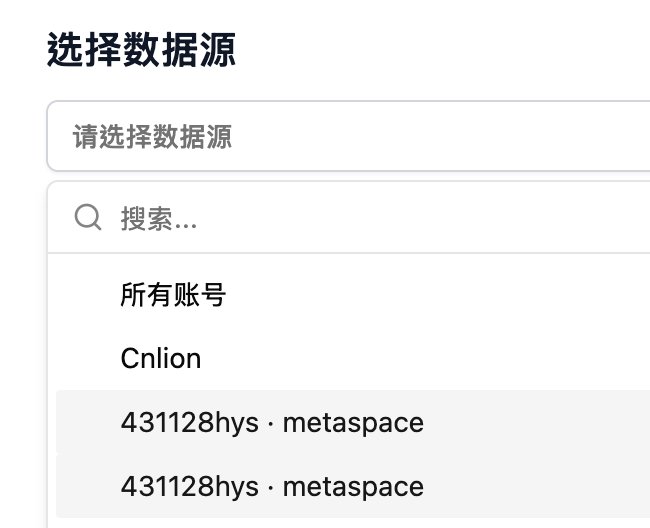
Task: Click the 请选择数据源 placeholder text
Action: (152, 136)
